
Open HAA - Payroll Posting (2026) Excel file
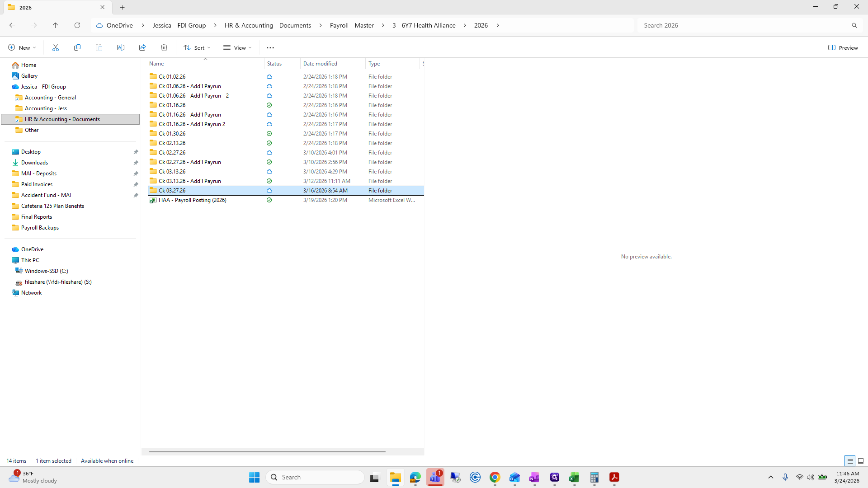click(x=192, y=200)
